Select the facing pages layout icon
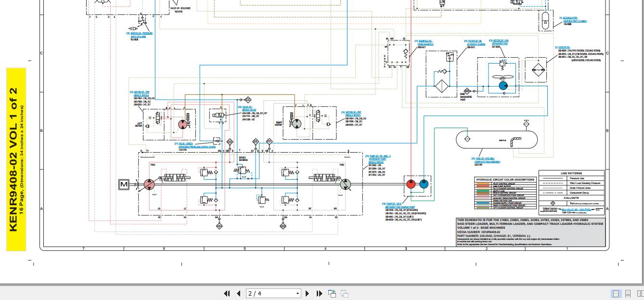Viewport: 644px width, 300px height. pos(640,293)
